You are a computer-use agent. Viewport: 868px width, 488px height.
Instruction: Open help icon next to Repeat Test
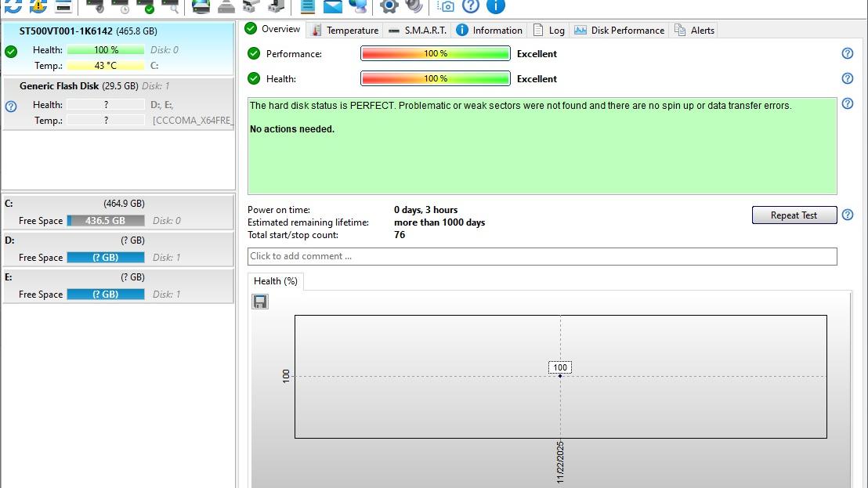tap(847, 215)
